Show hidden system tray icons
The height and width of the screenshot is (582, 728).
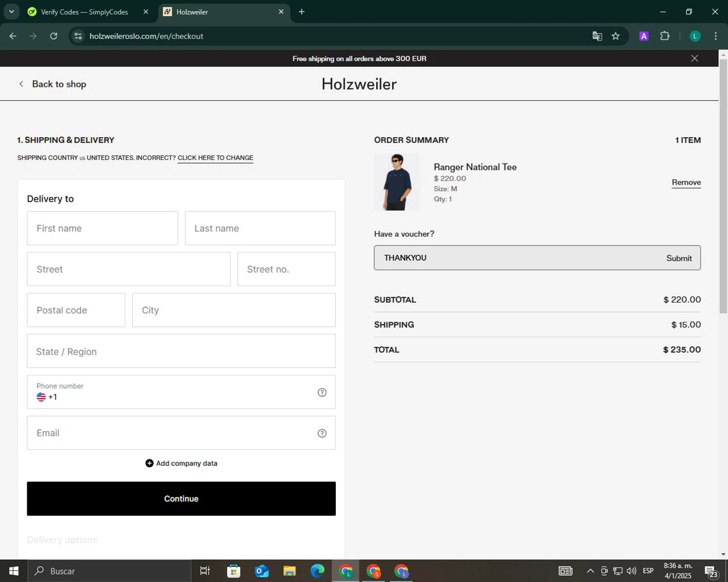click(590, 571)
